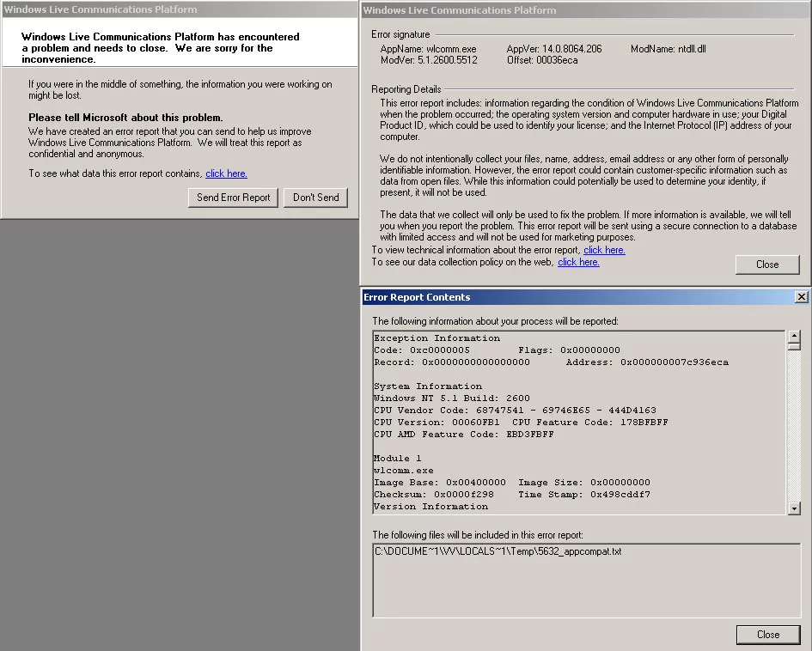Click the 'AppVer: 14.0.8064.206' text
The image size is (812, 651).
[554, 49]
